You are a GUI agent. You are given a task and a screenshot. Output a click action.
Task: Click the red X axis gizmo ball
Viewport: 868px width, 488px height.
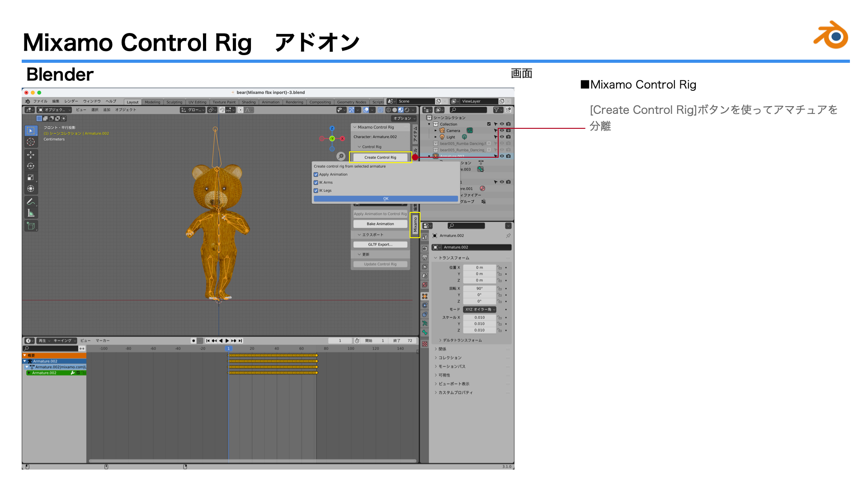pos(342,139)
